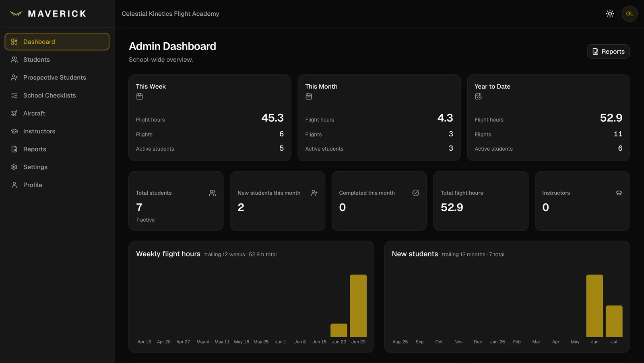Image resolution: width=644 pixels, height=363 pixels.
Task: Open the Profile sidebar entry
Action: coord(57,185)
